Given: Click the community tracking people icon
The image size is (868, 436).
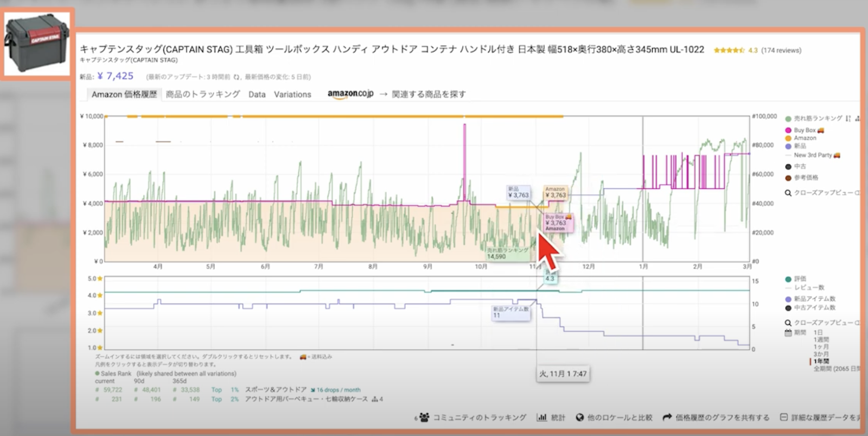Looking at the screenshot, I should 424,417.
